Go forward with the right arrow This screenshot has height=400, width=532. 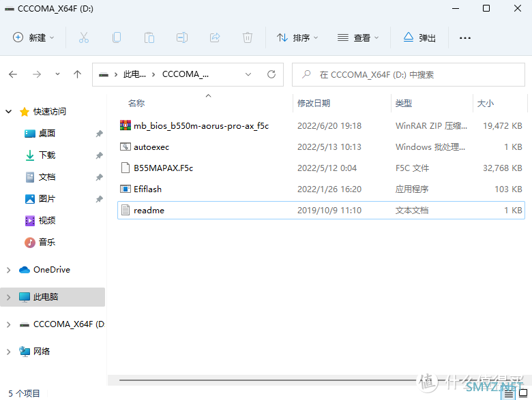pyautogui.click(x=37, y=74)
